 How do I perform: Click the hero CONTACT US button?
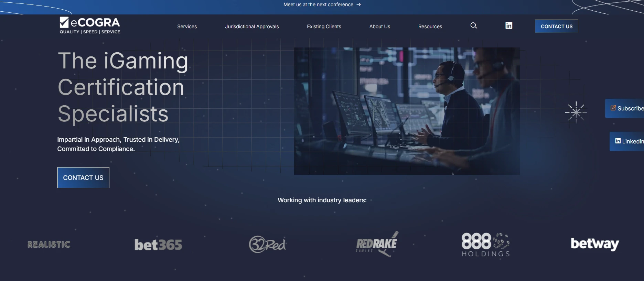click(x=83, y=177)
